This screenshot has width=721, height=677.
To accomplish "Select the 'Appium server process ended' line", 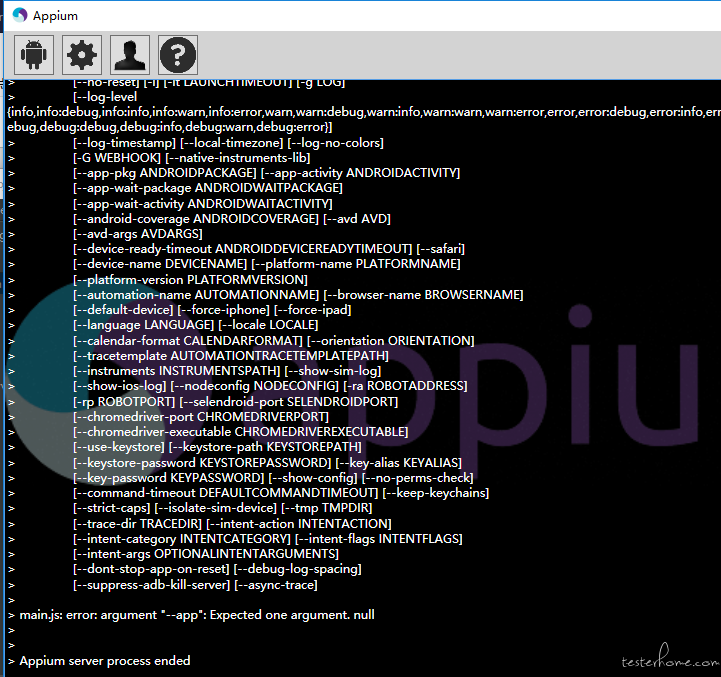I will (x=105, y=661).
